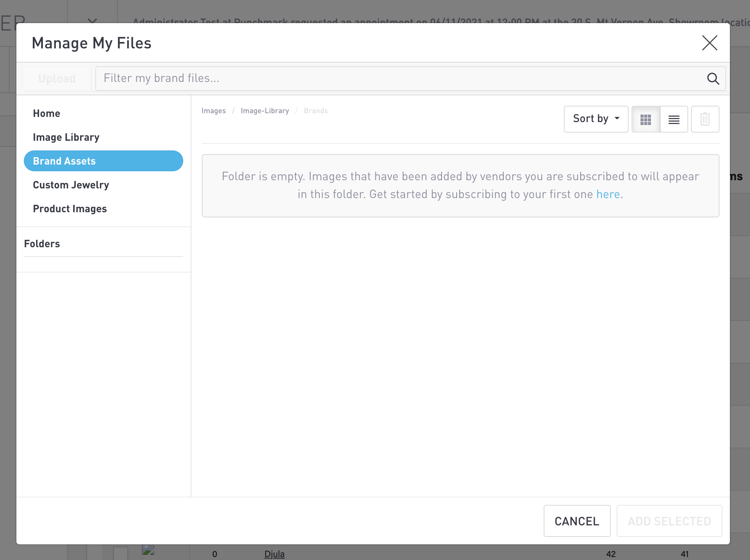Switch to list view
This screenshot has width=750, height=560.
point(674,120)
